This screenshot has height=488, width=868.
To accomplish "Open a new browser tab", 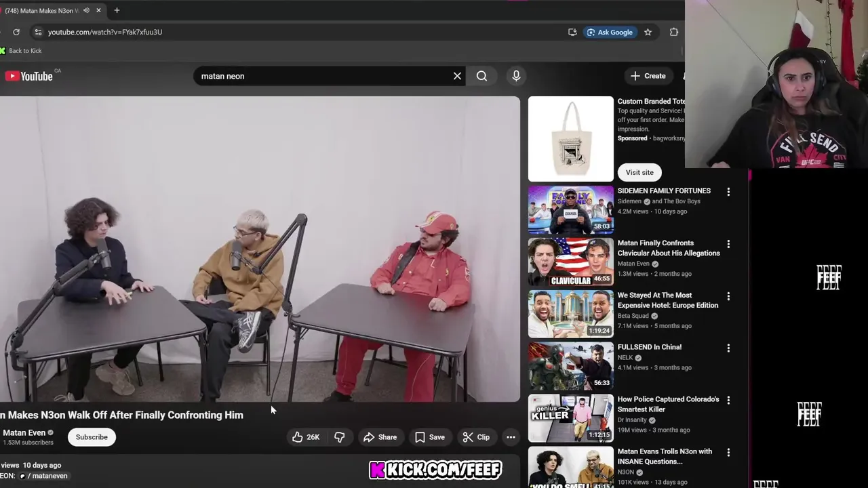I will (x=117, y=10).
